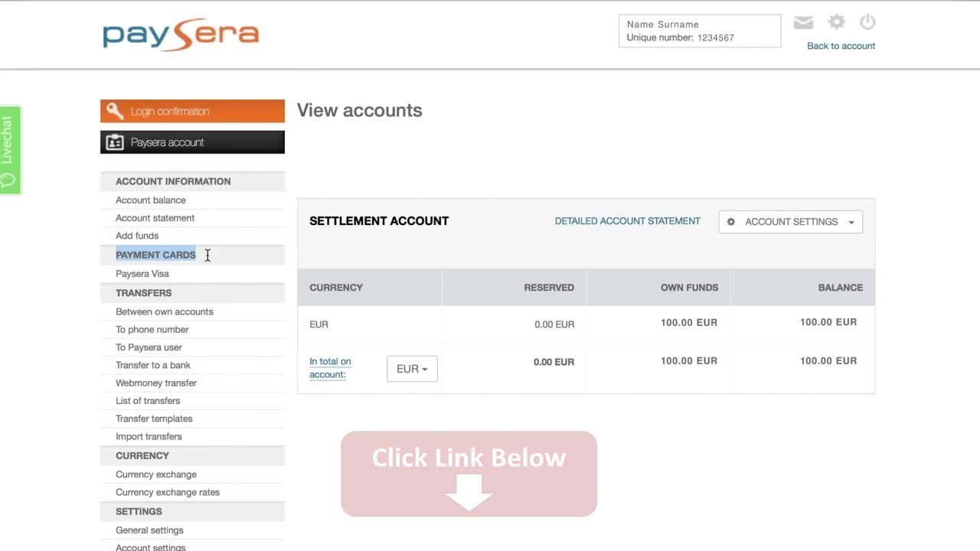Image resolution: width=980 pixels, height=551 pixels.
Task: Open Transfer to a bank
Action: click(153, 365)
